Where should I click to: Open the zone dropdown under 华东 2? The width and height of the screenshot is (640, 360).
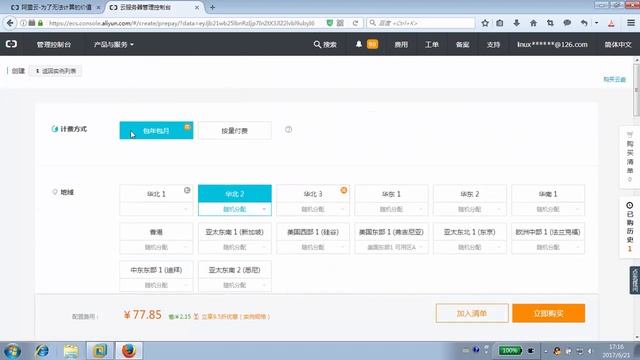(470, 209)
